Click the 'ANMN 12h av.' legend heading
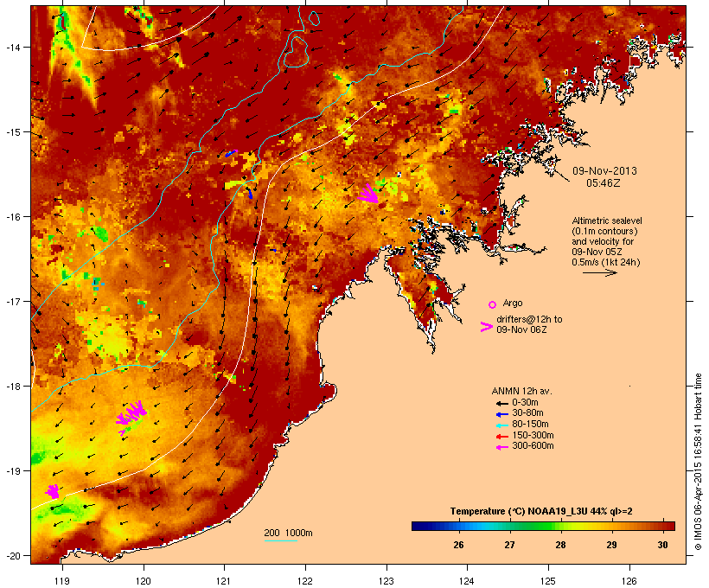 tap(521, 391)
